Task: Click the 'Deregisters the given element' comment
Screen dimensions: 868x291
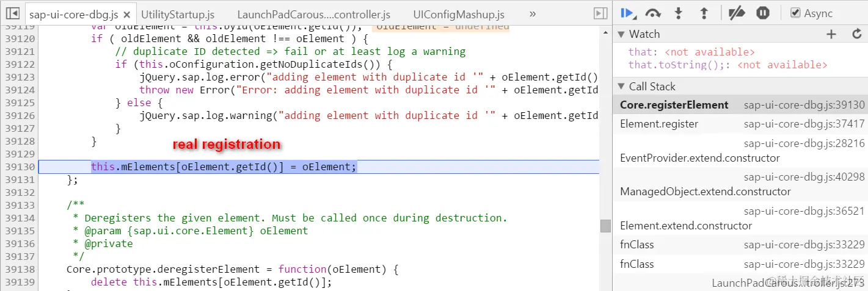Action: pos(290,218)
